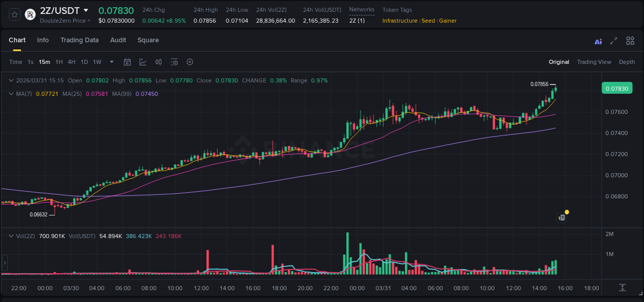Switch to the Trading Data tab
The width and height of the screenshot is (644, 302).
click(x=79, y=40)
